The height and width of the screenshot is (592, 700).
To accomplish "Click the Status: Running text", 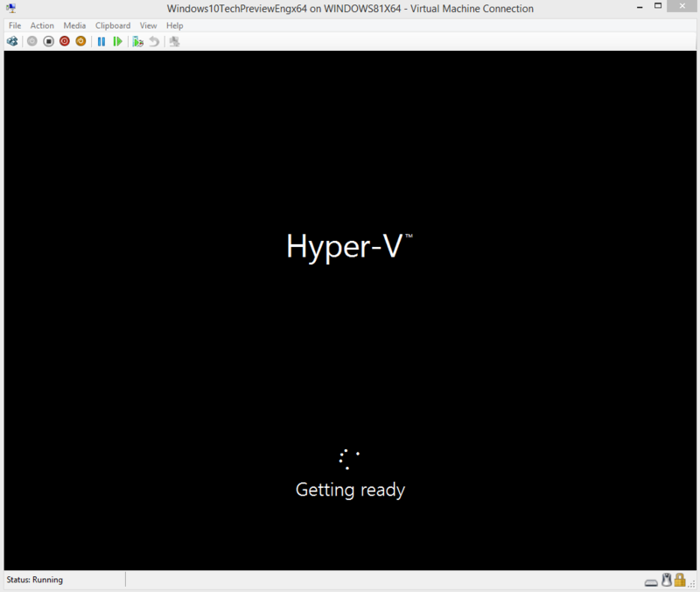I will (35, 580).
